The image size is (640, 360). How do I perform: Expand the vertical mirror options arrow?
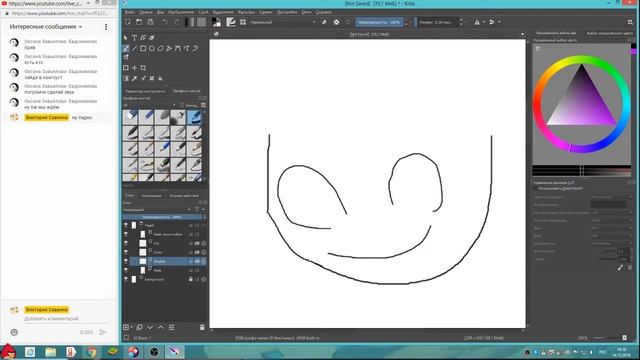point(499,22)
